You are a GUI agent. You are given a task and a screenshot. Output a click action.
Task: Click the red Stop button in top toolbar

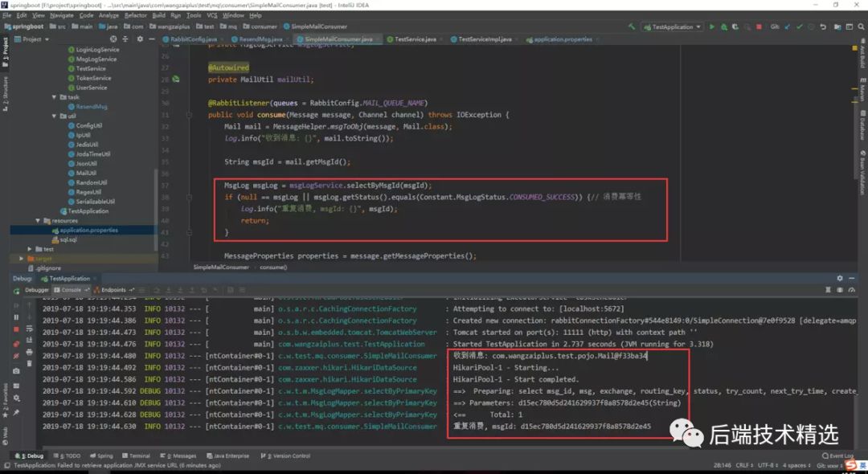tap(758, 27)
